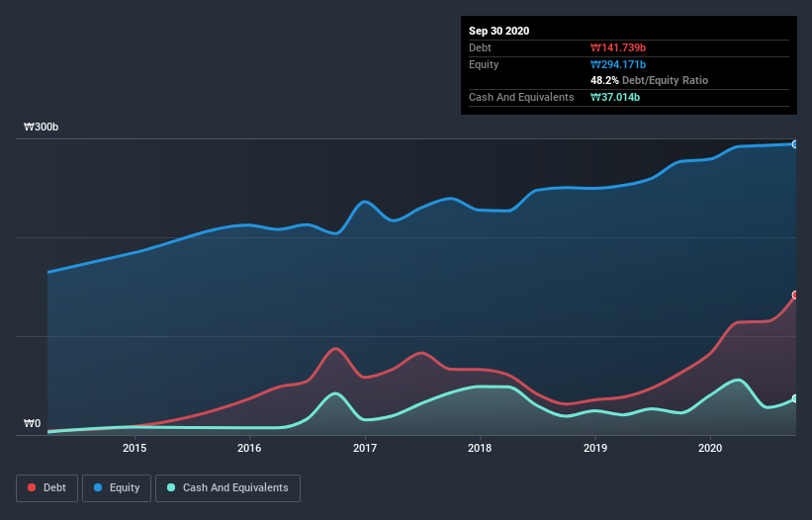Click the 48.2% Debt/Equity Ratio text

650,80
